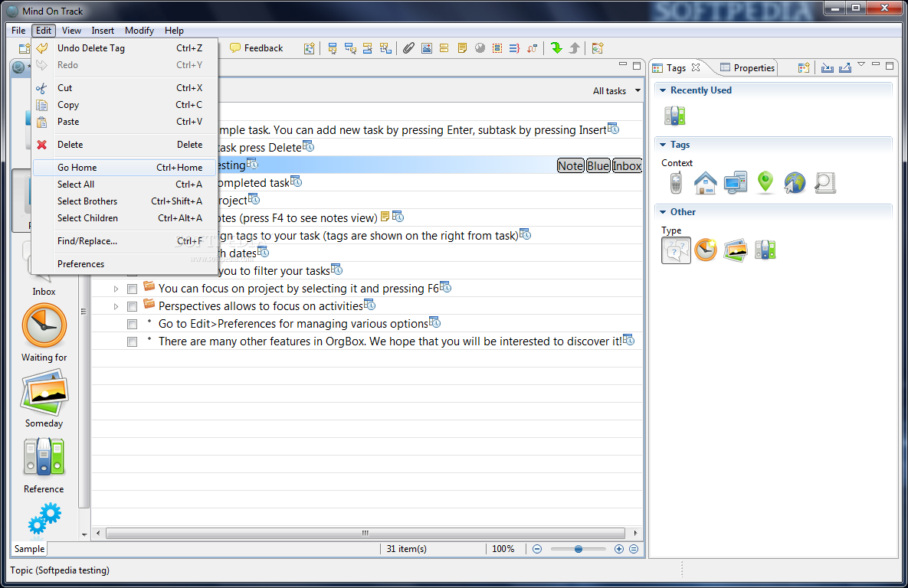The image size is (908, 588).
Task: Check the 'Go to Edit>Preferences' task
Action: point(132,324)
